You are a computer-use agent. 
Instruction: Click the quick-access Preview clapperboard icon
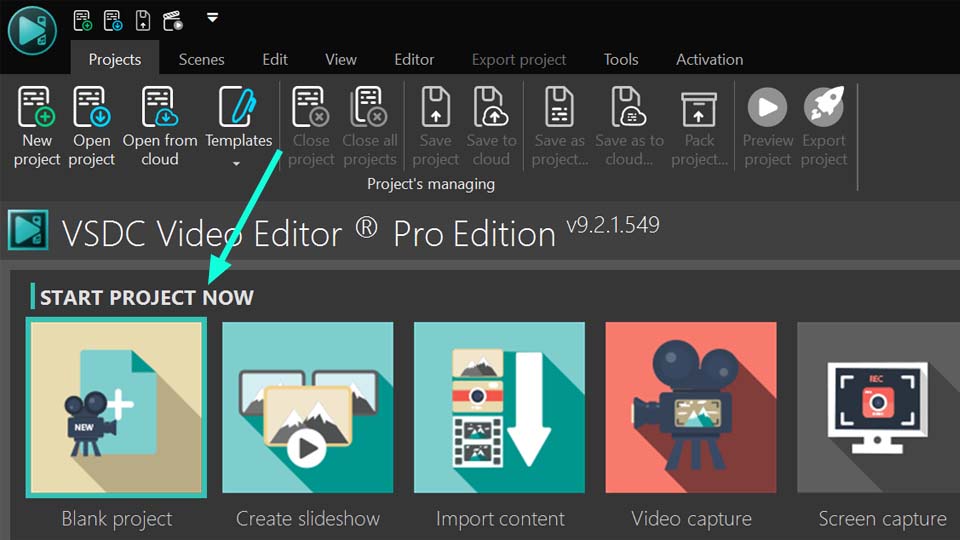pos(173,21)
